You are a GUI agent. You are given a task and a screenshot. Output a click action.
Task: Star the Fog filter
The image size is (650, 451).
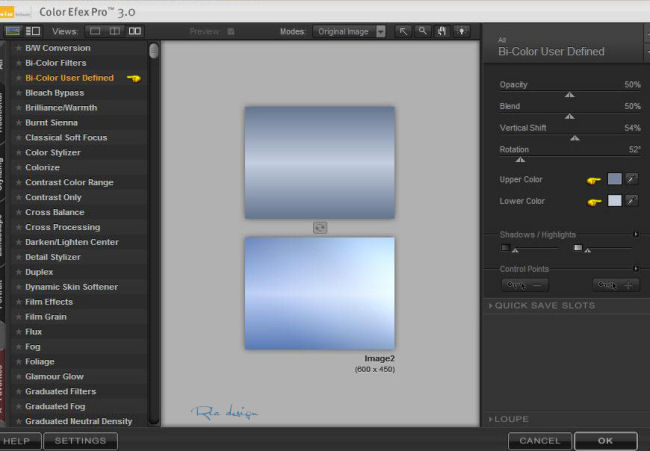(x=19, y=347)
